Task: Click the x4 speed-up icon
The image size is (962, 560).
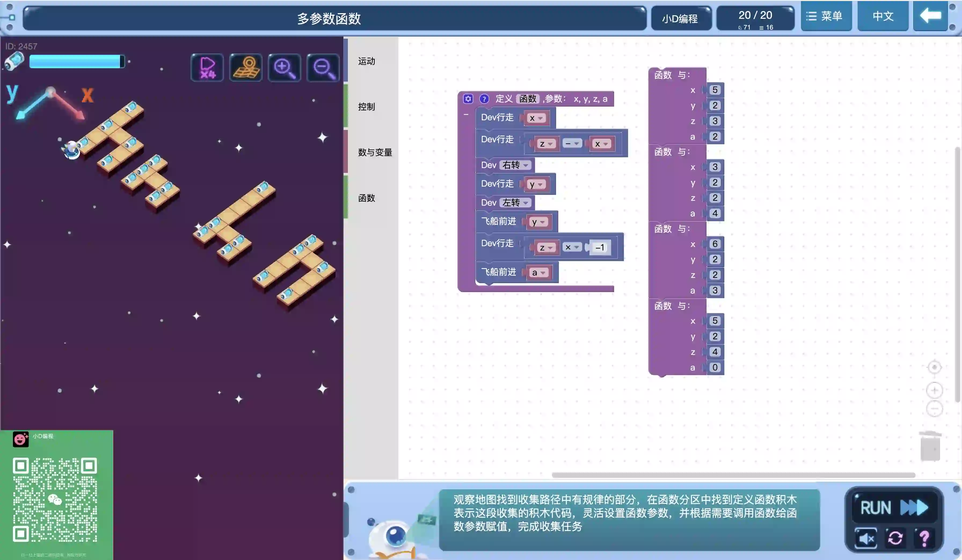Action: [x=207, y=68]
